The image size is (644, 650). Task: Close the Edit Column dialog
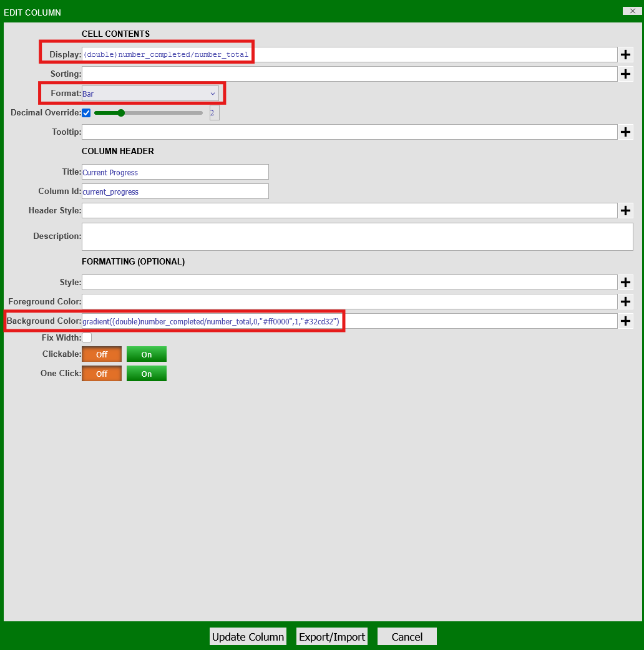click(632, 11)
